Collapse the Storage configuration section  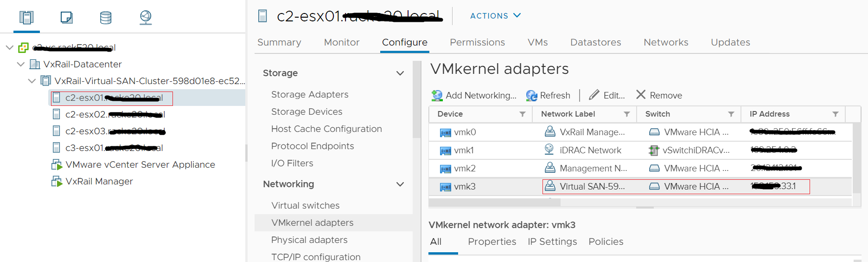point(400,73)
